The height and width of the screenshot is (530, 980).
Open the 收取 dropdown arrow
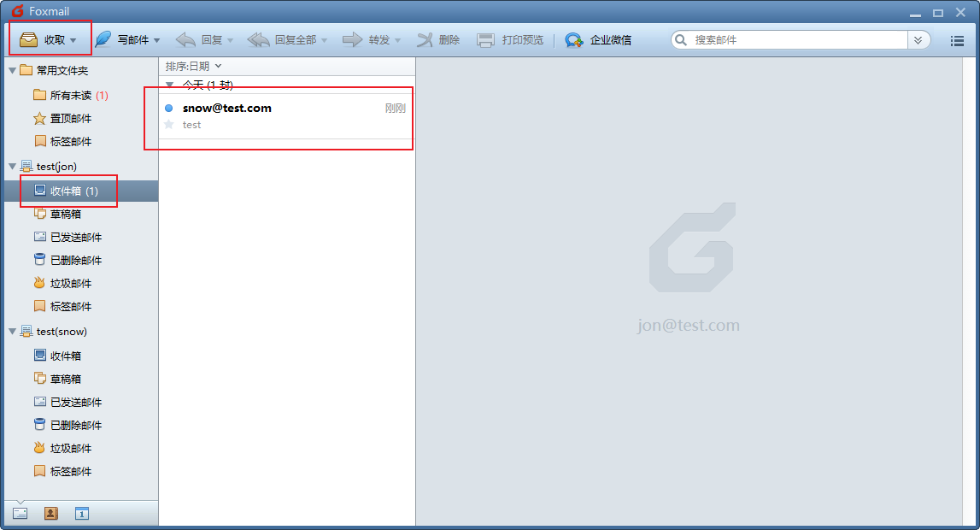[x=73, y=40]
